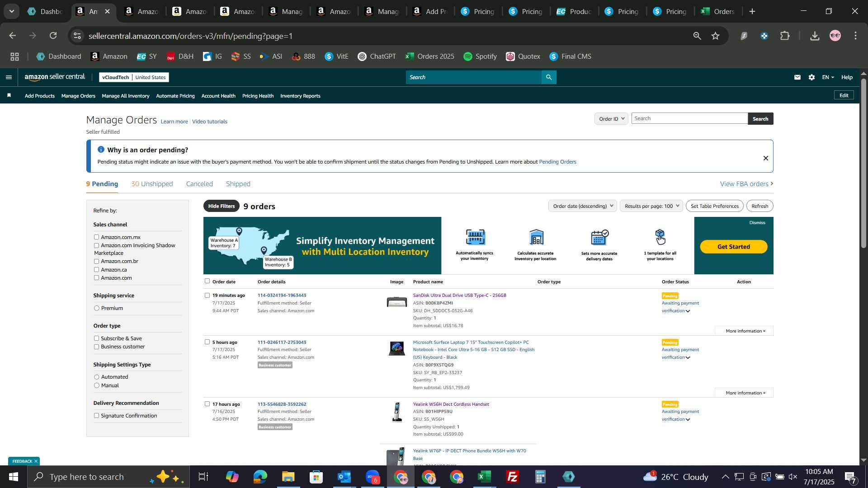
Task: Open FileZilla from the taskbar
Action: coord(512,477)
